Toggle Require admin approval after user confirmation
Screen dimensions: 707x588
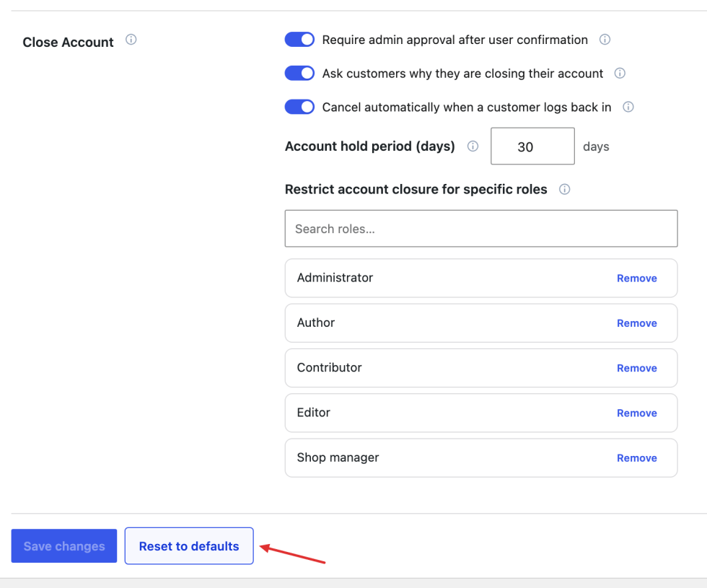tap(299, 40)
